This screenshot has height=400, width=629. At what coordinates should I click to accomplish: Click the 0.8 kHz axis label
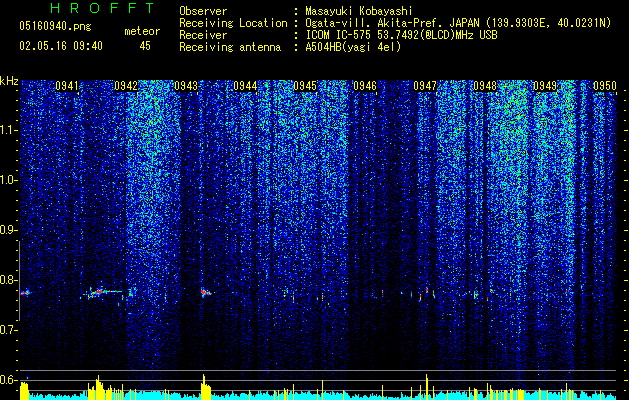[x=9, y=280]
